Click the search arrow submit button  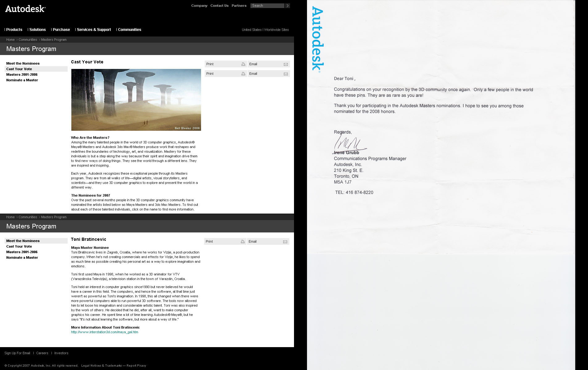288,6
